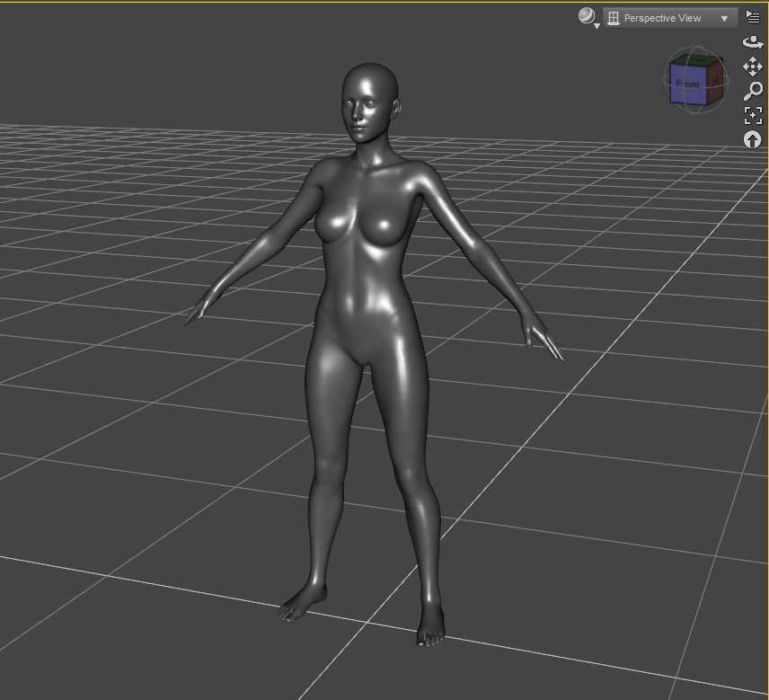Click the green top face of view cube

coord(695,60)
